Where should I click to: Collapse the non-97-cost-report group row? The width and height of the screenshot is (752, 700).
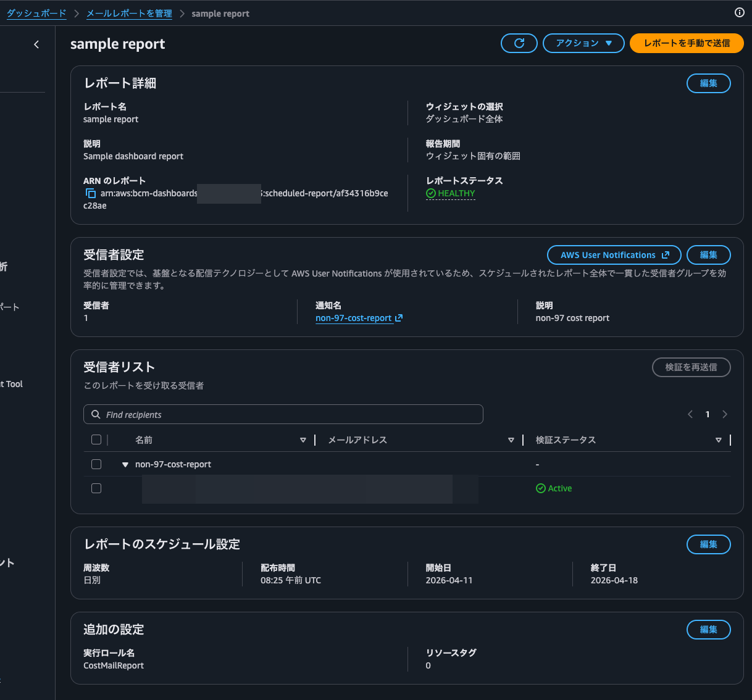tap(125, 465)
